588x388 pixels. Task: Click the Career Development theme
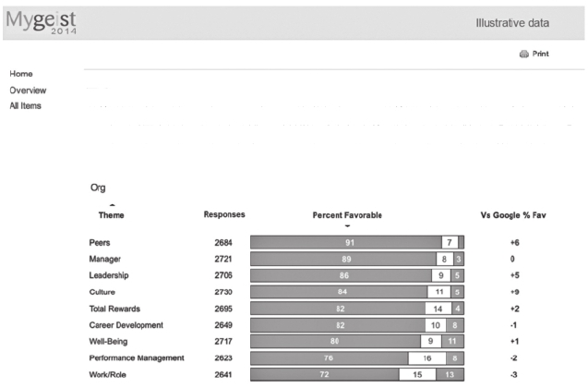[126, 324]
